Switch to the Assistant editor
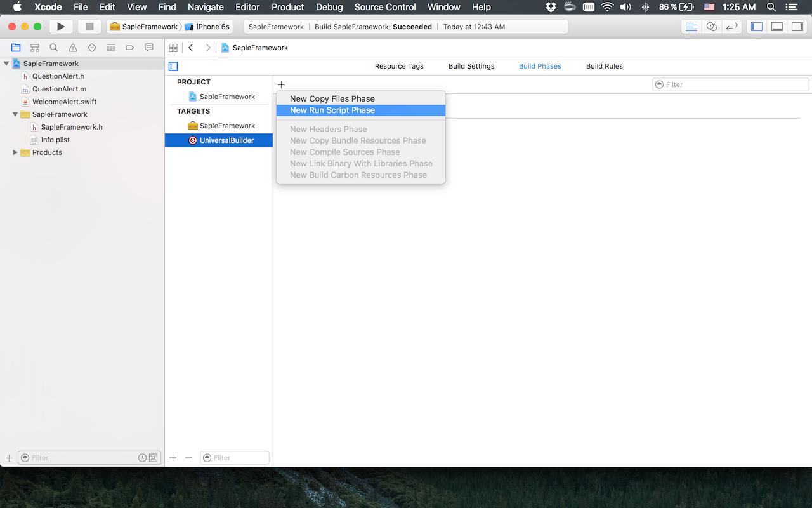 point(712,27)
